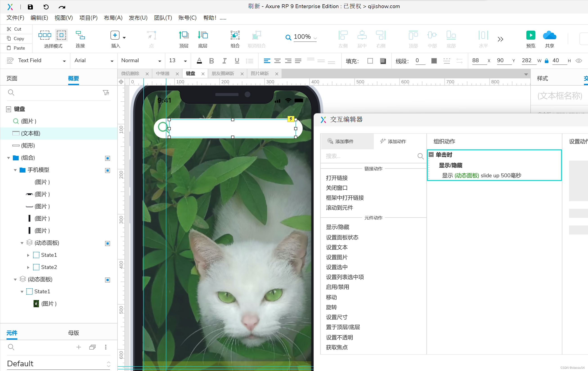The height and width of the screenshot is (371, 588).
Task: Open the Normal font weight dropdown
Action: (160, 61)
